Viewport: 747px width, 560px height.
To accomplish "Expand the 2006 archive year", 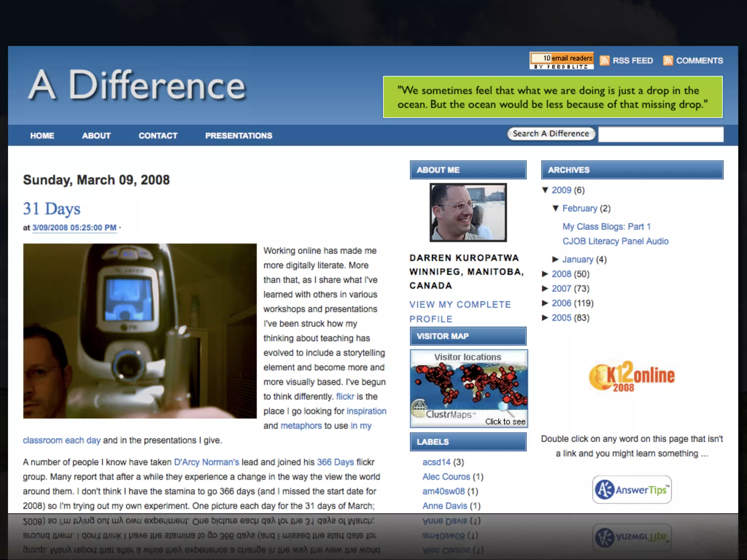I will (x=545, y=303).
